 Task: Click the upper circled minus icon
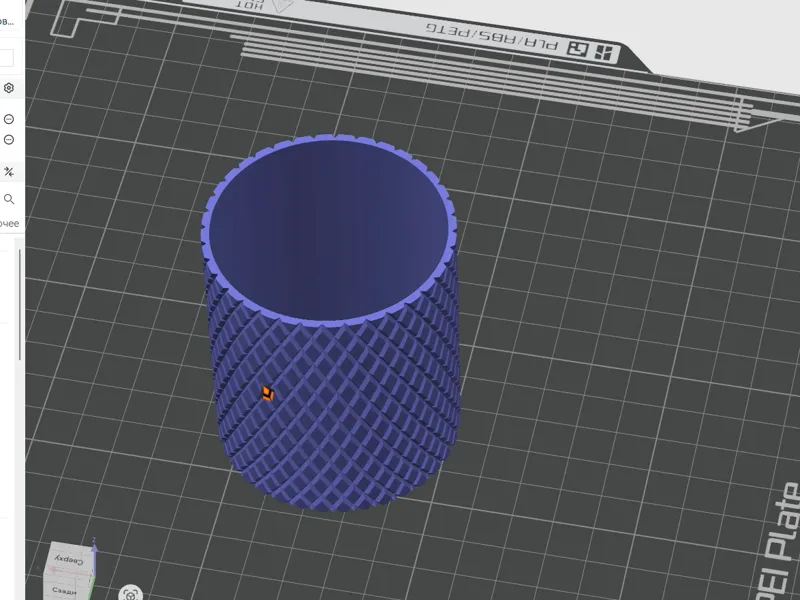(x=9, y=119)
